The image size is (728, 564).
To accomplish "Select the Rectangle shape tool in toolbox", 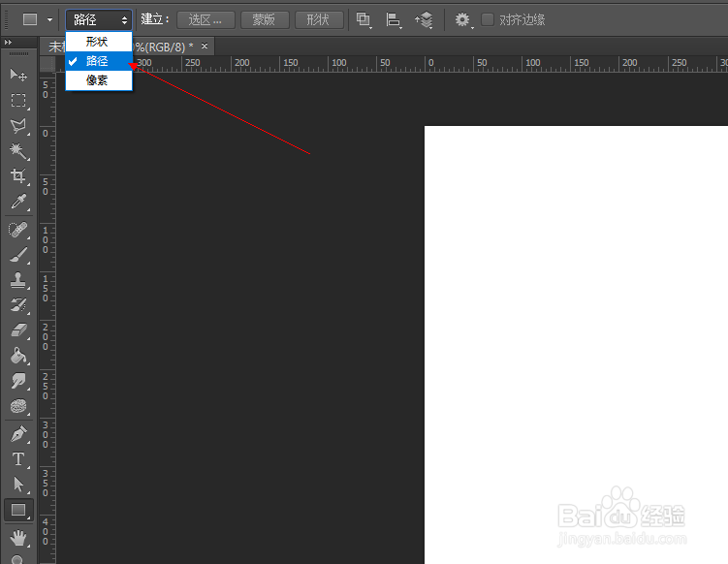I will pyautogui.click(x=18, y=510).
